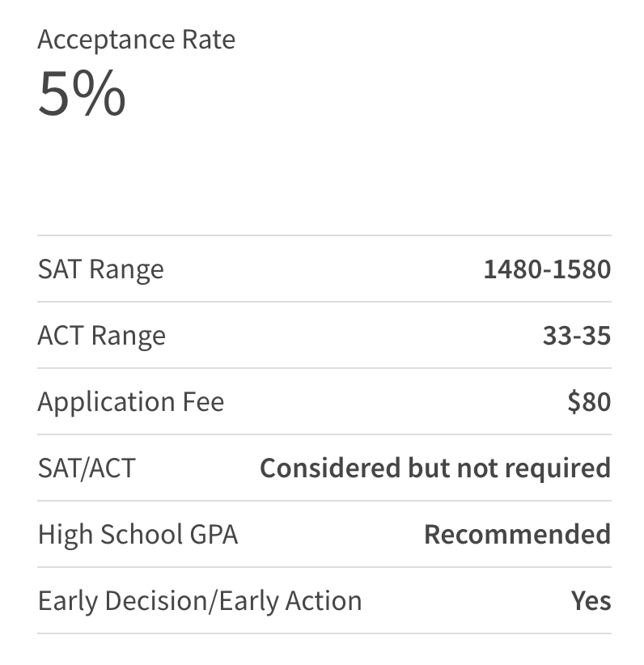Click the High School GPA label
This screenshot has height=665, width=644.
click(x=138, y=535)
